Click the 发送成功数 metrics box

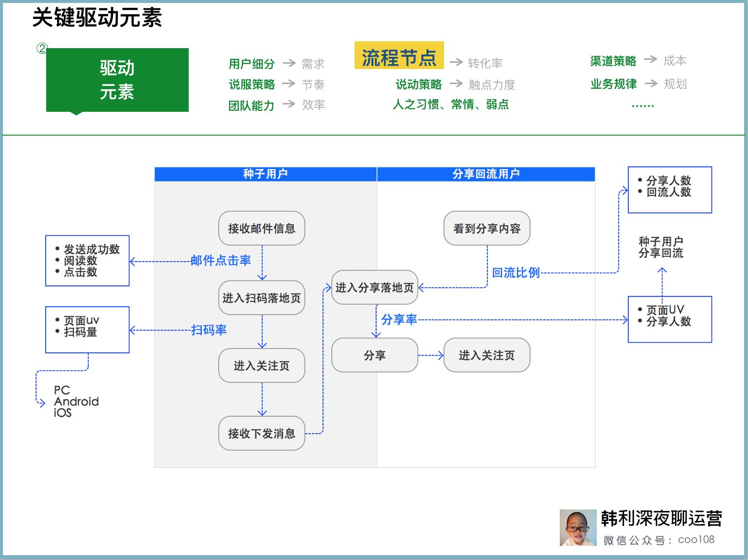pyautogui.click(x=88, y=261)
